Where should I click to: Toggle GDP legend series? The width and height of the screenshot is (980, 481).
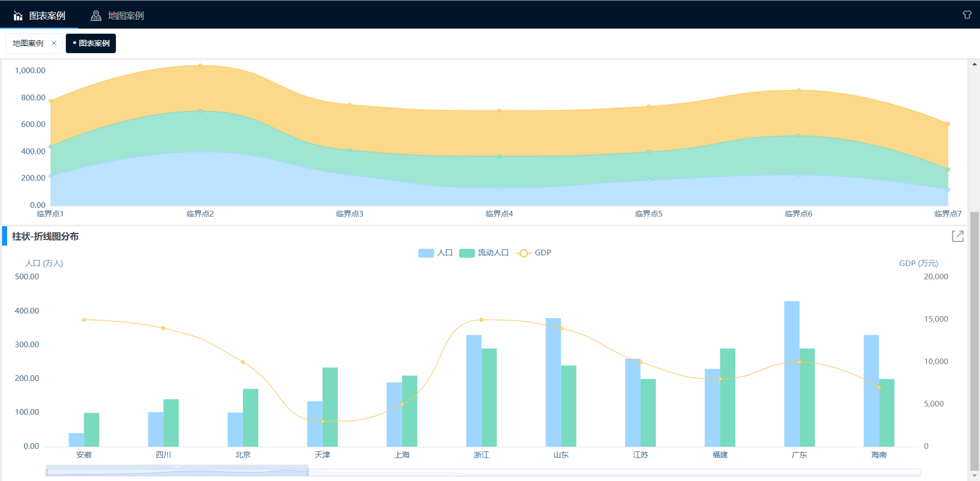(533, 253)
